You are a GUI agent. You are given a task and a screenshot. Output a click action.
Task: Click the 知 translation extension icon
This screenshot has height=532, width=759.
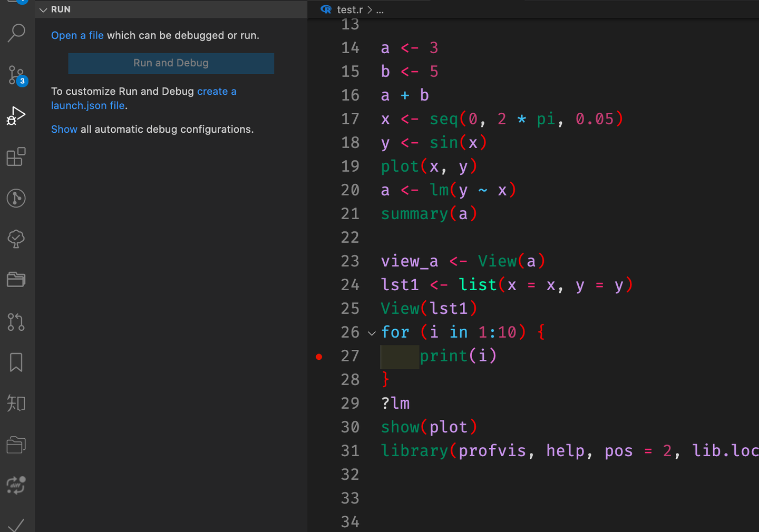(x=16, y=403)
